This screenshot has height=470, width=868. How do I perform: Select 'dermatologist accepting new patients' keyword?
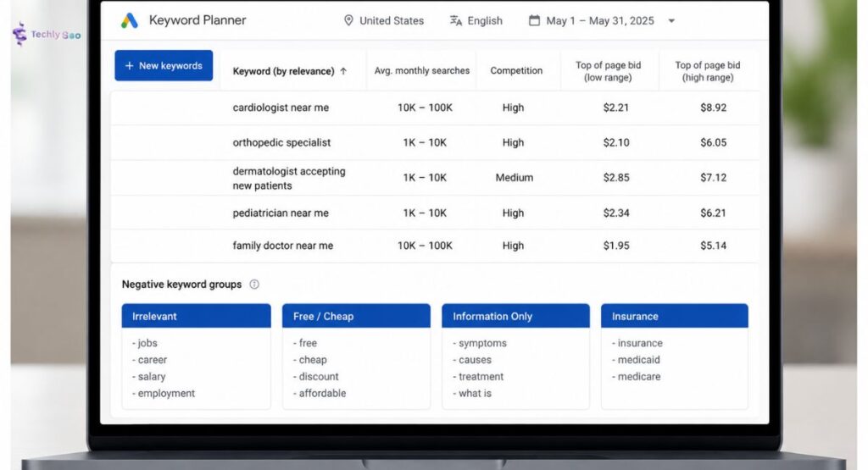[x=289, y=178]
